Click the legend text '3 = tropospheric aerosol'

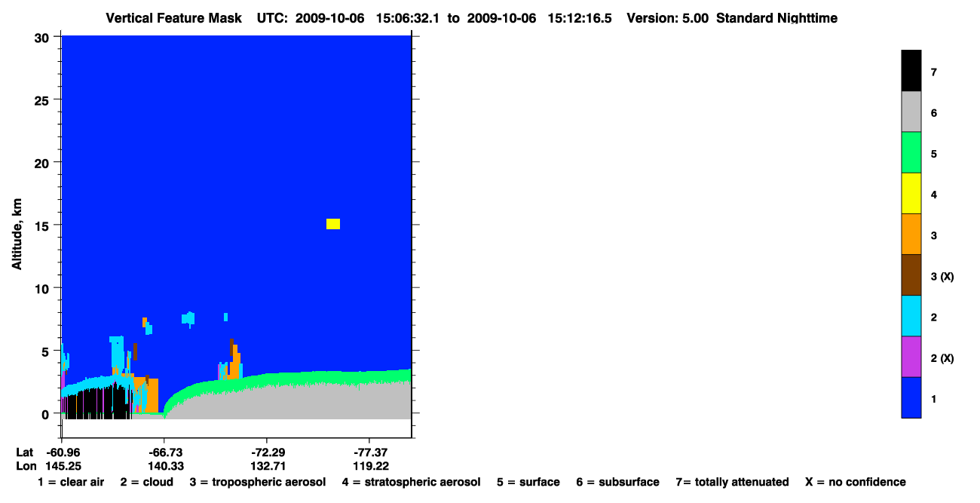click(258, 482)
